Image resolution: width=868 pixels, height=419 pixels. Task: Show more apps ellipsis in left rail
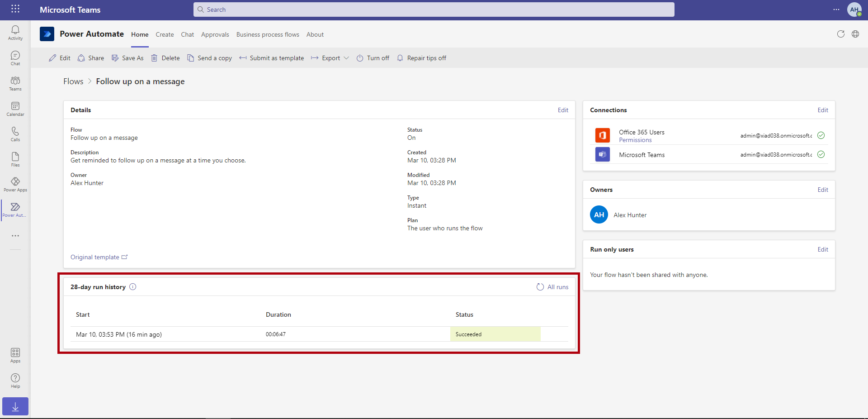pos(15,236)
